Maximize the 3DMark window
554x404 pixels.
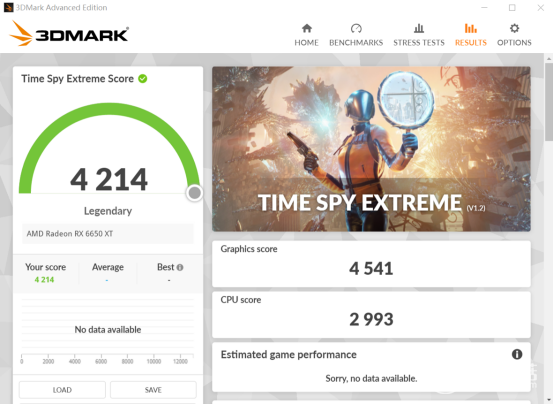point(512,7)
